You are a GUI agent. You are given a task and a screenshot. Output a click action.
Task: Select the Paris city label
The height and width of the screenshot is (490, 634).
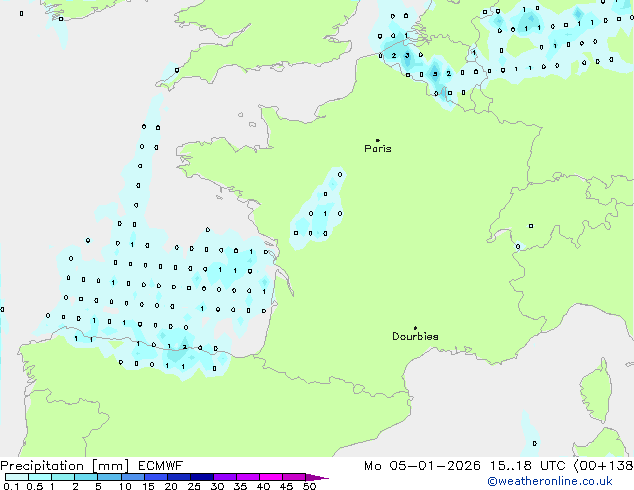[378, 149]
